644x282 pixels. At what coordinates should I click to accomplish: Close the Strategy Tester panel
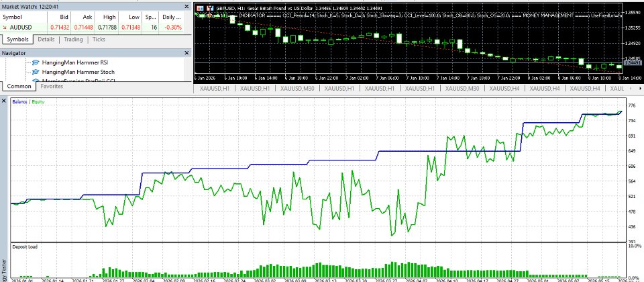[4, 101]
